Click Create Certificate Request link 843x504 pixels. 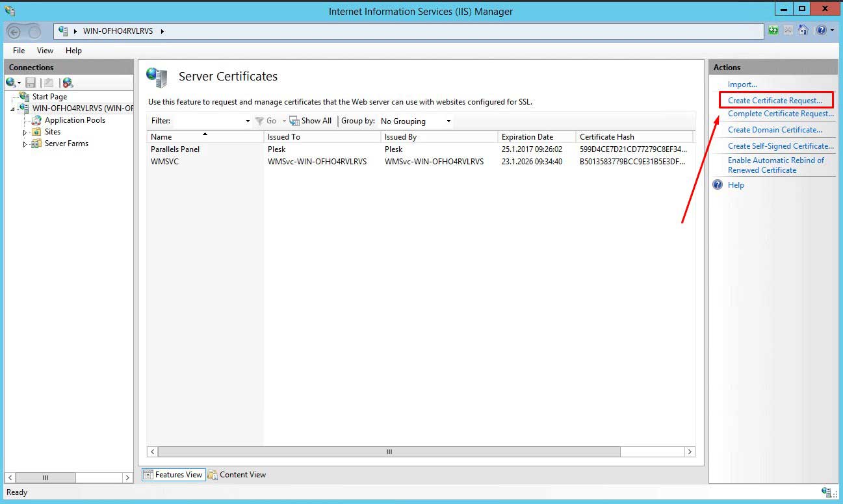pos(775,101)
